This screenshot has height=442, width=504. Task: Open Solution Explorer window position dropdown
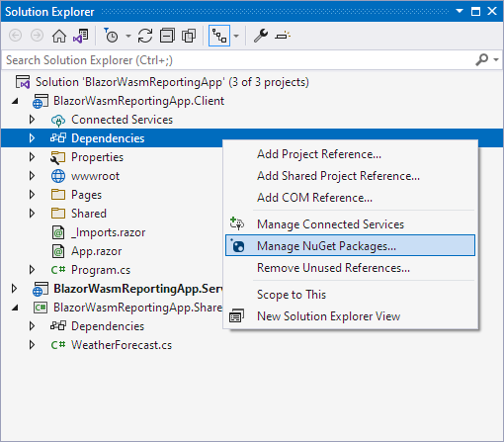460,11
